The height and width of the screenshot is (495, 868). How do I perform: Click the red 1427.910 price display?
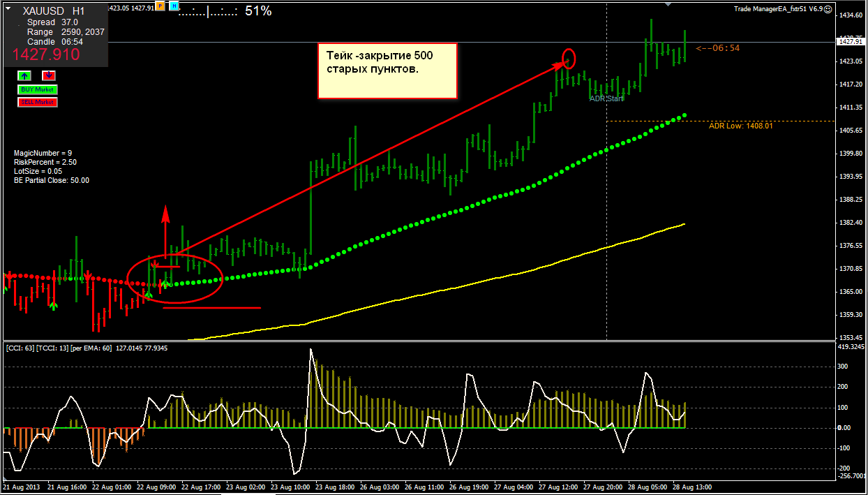[46, 55]
